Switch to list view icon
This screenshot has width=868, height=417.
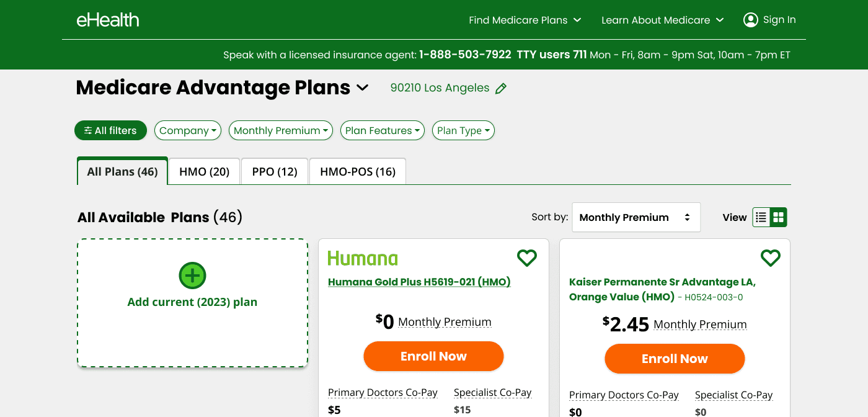coord(761,217)
